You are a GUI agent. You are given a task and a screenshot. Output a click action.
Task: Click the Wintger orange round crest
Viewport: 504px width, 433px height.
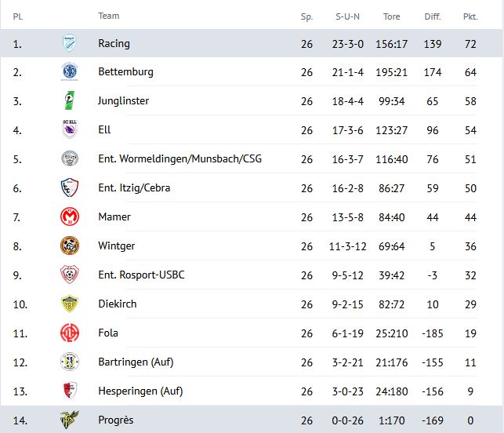(x=70, y=246)
